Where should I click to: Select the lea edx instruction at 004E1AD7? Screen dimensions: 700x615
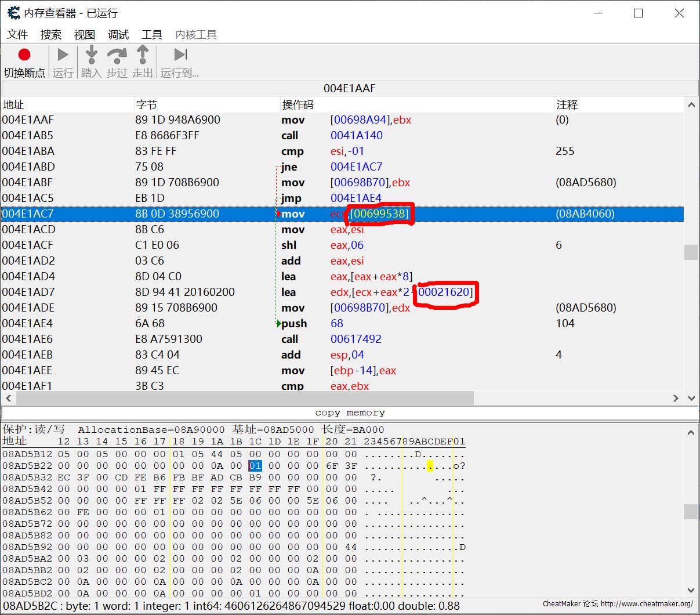[289, 292]
